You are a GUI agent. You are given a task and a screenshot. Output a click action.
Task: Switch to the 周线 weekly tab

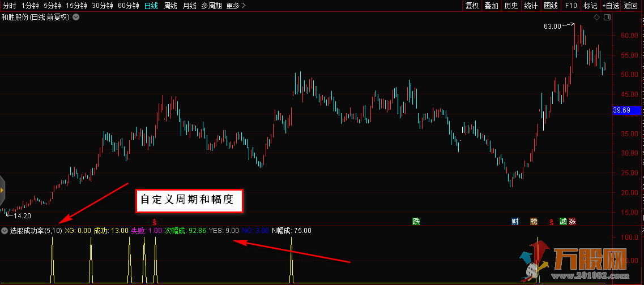coord(170,6)
